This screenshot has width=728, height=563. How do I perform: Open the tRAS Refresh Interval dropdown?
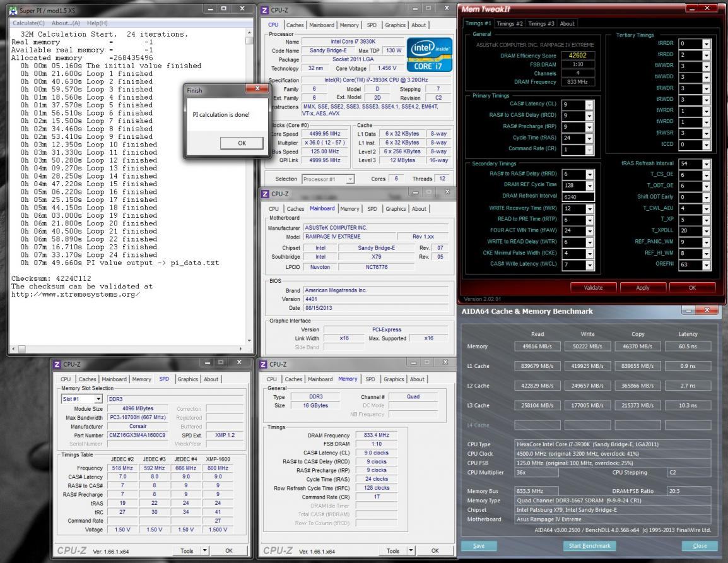[x=706, y=164]
